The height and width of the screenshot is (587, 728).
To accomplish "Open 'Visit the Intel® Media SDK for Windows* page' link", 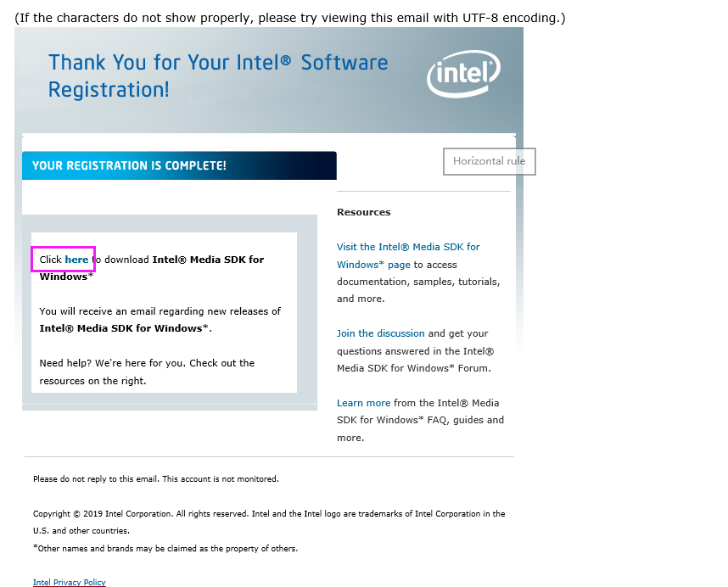I will click(408, 255).
